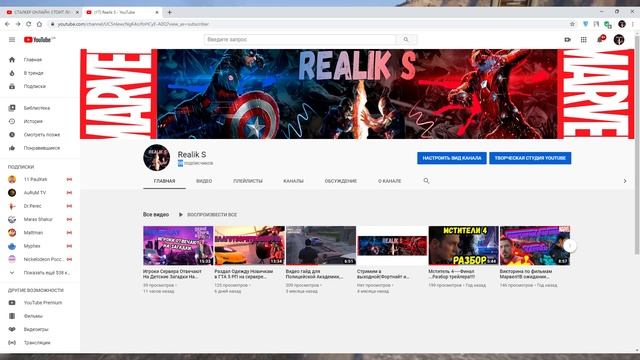Switch to the КАНАЛЫ channel tab

[x=293, y=181]
